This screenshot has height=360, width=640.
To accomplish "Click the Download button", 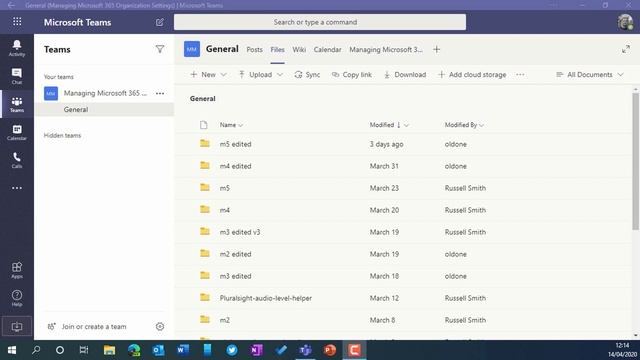I will [x=405, y=75].
